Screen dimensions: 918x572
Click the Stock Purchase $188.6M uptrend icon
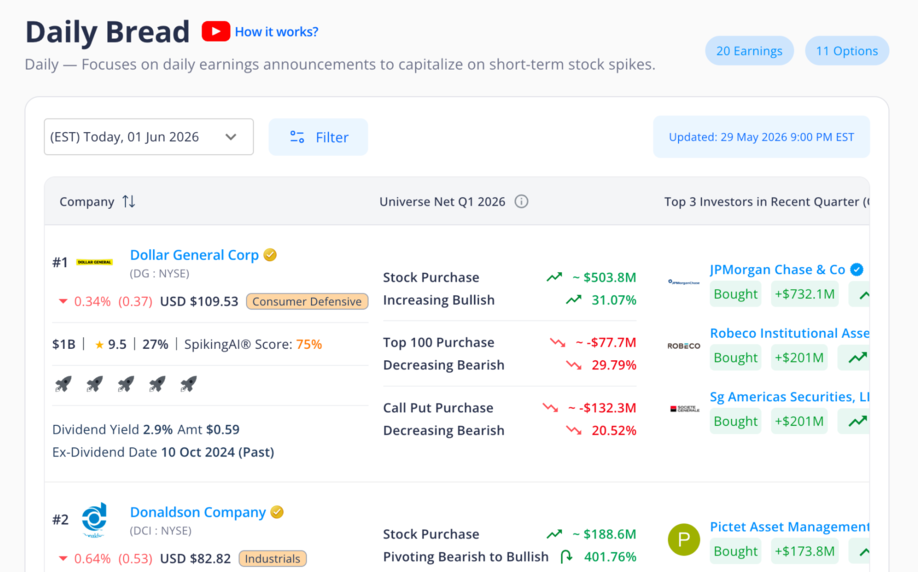coord(554,534)
